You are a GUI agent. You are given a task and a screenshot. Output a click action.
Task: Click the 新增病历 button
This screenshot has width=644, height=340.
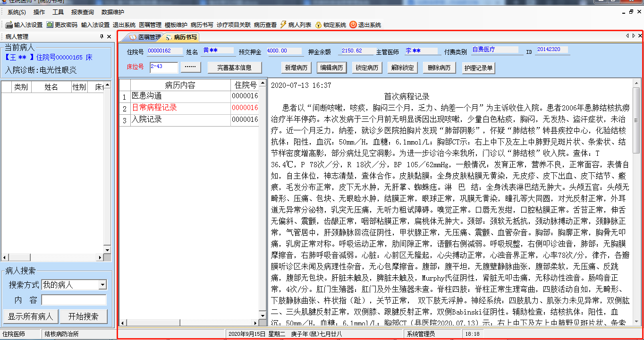pyautogui.click(x=297, y=68)
